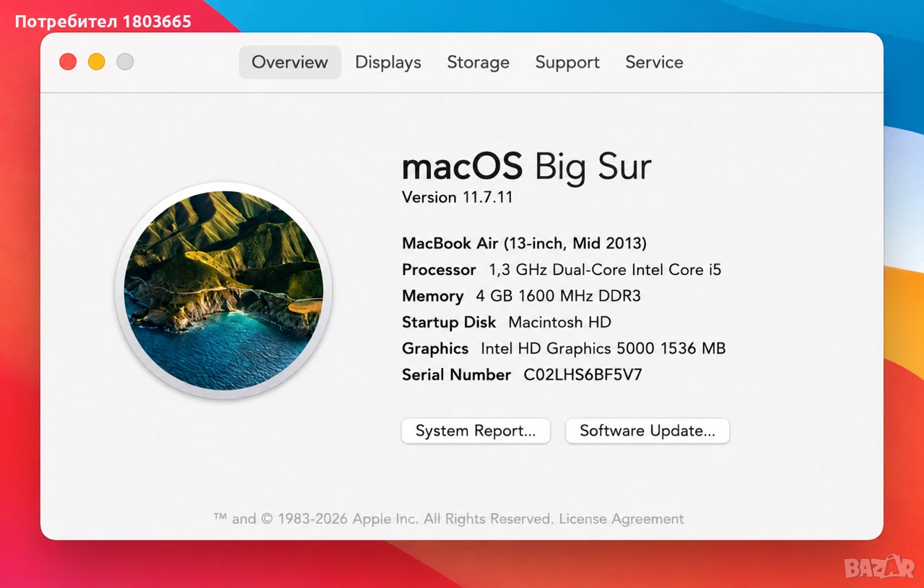This screenshot has height=588, width=924.
Task: Open System Report
Action: [476, 431]
